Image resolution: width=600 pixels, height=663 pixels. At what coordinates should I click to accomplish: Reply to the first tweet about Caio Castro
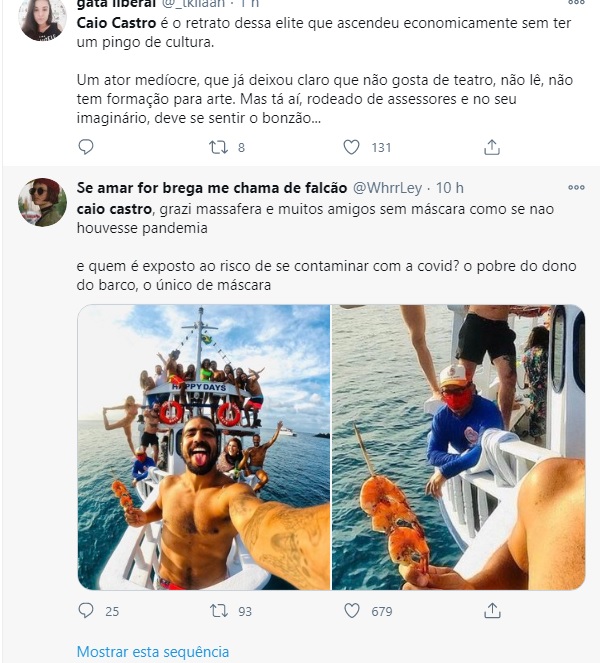(x=86, y=147)
